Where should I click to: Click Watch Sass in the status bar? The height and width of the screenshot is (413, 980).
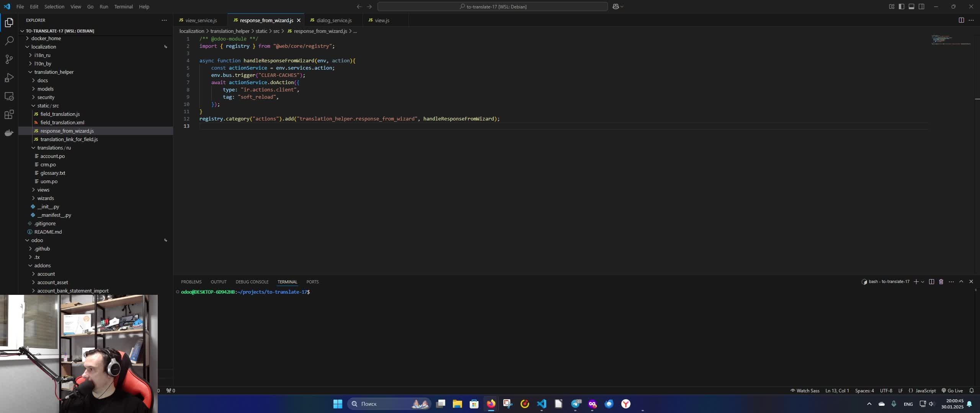click(x=805, y=391)
